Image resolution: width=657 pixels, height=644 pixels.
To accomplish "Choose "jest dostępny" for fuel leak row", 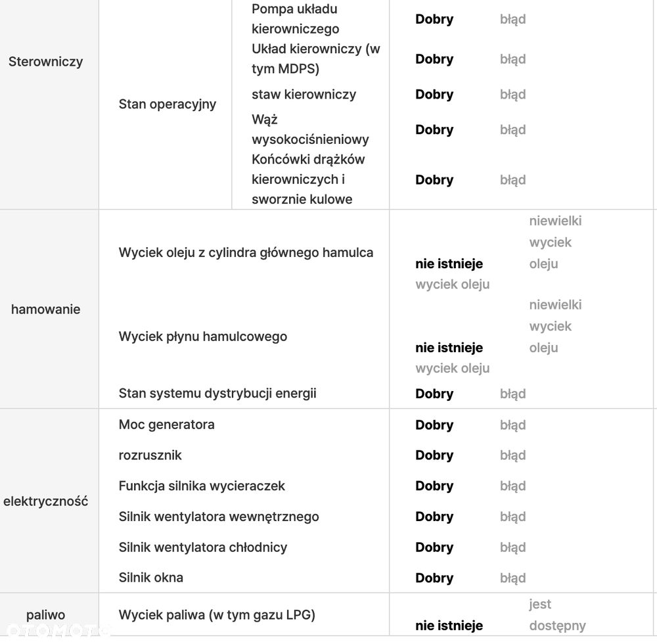I will tap(557, 615).
